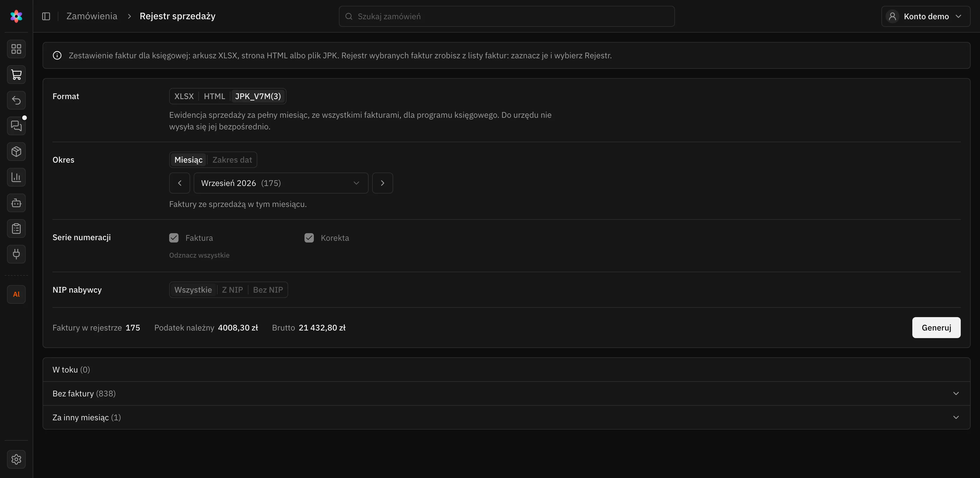The image size is (980, 478).
Task: Open the settings gear icon
Action: pos(16,459)
